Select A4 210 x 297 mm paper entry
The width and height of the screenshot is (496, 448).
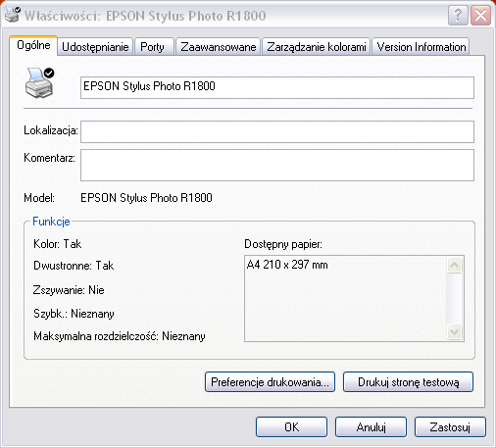coord(287,265)
